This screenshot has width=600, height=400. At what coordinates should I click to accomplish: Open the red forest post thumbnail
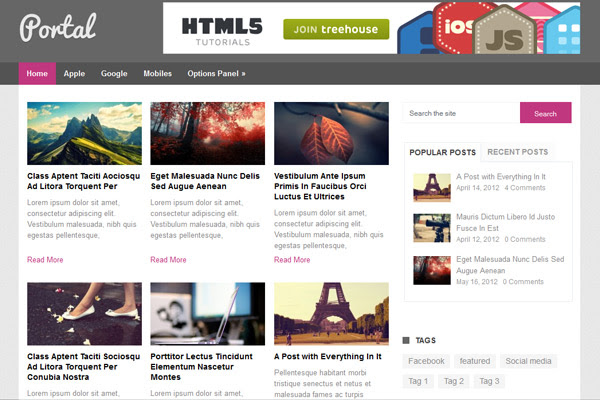tap(207, 134)
